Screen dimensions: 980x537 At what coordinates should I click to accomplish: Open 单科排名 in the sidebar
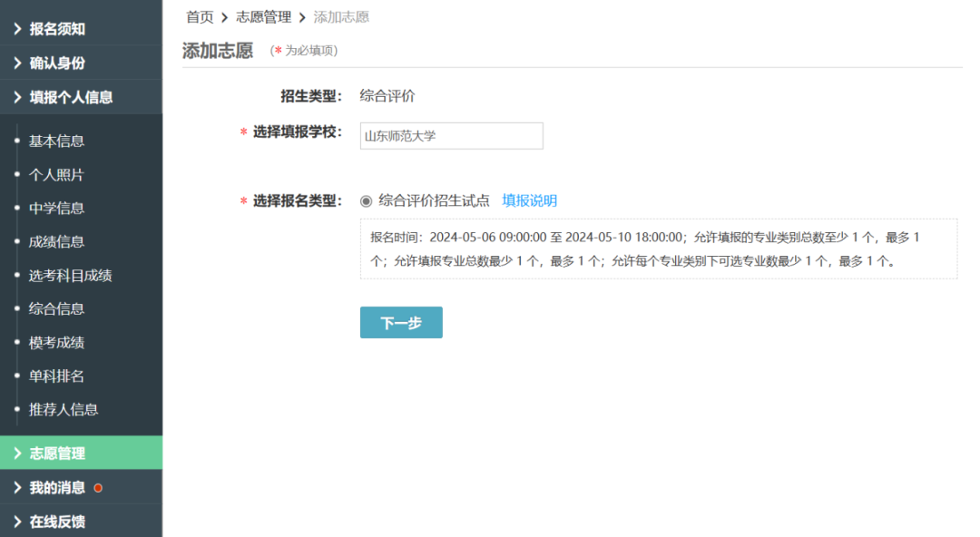coord(56,376)
